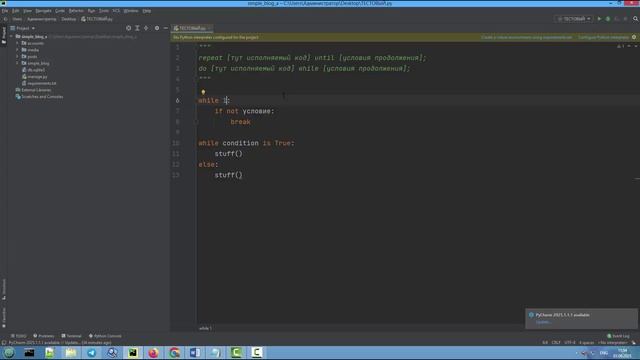Screen dimensions: 640x360
Task: Hide the Project tool window with minus icon
Action: pos(166,28)
